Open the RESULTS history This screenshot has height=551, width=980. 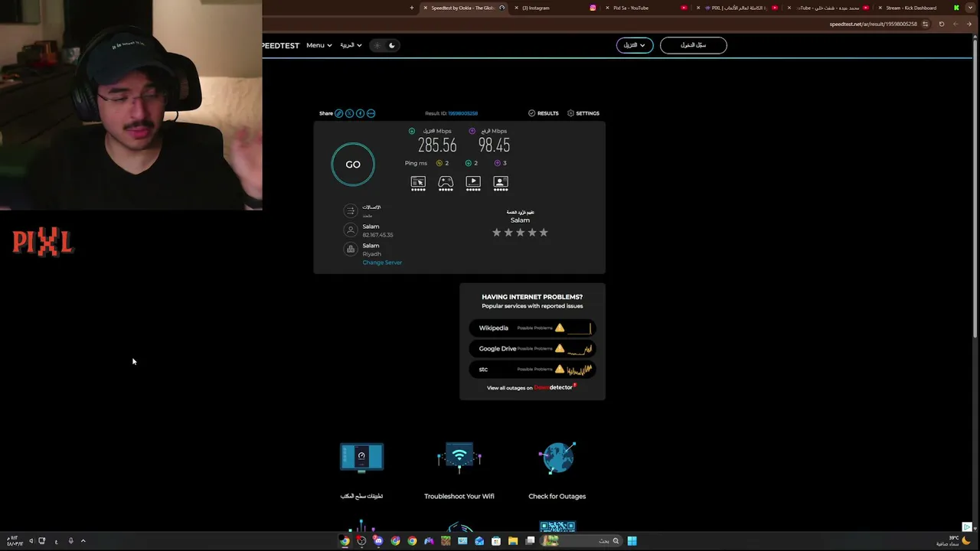pyautogui.click(x=543, y=113)
